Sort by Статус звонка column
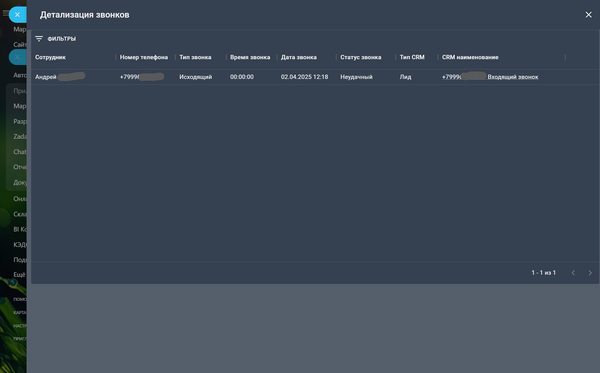The image size is (600, 373). click(x=360, y=57)
